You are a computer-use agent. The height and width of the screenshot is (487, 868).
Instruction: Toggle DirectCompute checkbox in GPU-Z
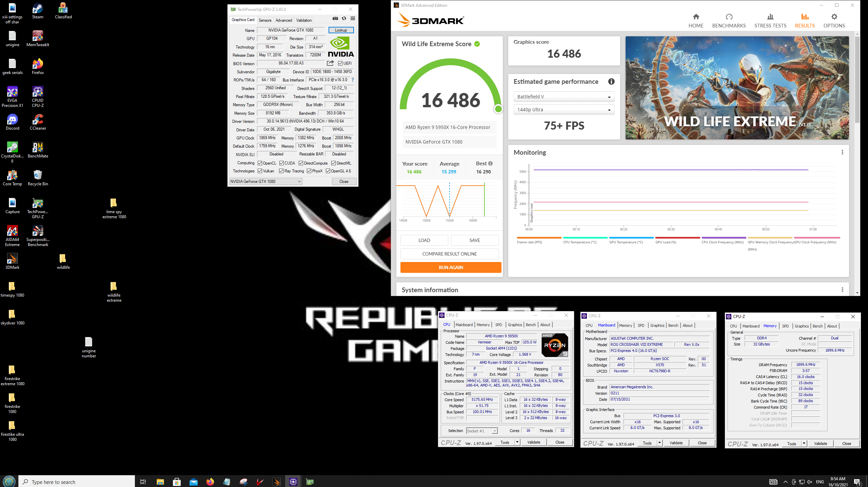(301, 163)
